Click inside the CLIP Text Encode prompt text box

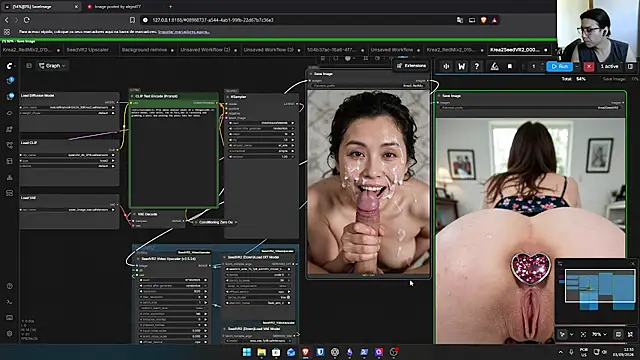pos(174,157)
